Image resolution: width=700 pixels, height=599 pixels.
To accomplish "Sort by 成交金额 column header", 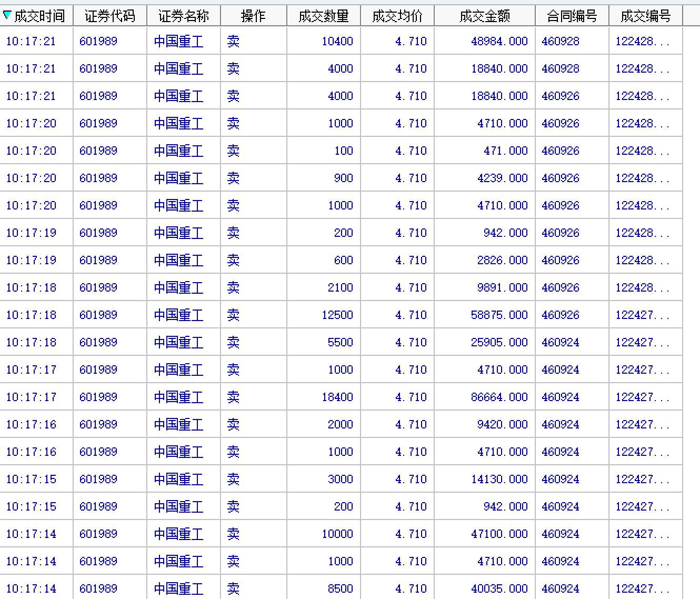I will click(485, 16).
